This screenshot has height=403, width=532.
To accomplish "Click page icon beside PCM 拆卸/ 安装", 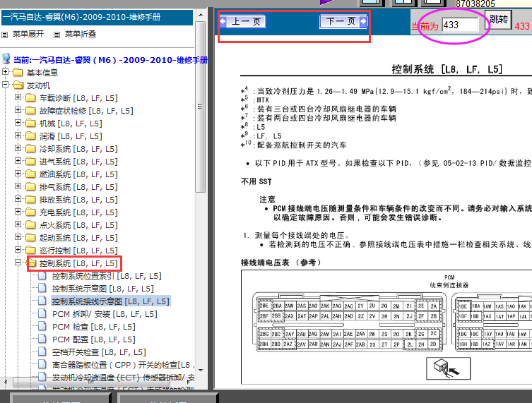I will (x=42, y=313).
